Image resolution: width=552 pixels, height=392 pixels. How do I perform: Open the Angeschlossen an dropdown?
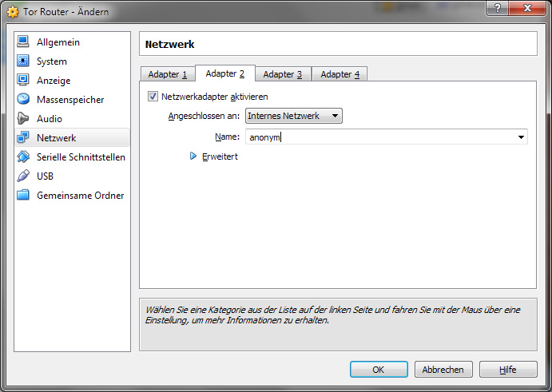pyautogui.click(x=294, y=116)
